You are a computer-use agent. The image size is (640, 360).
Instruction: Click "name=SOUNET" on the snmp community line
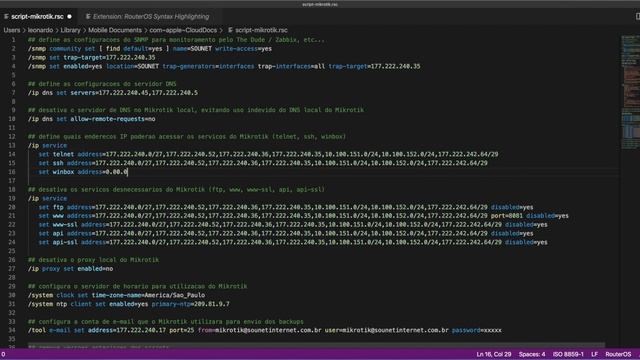[x=192, y=49]
